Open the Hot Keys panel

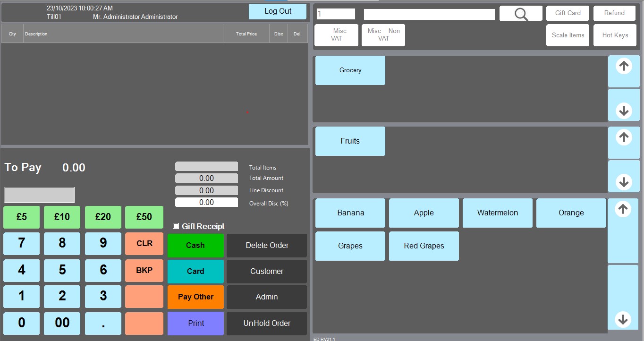(615, 34)
